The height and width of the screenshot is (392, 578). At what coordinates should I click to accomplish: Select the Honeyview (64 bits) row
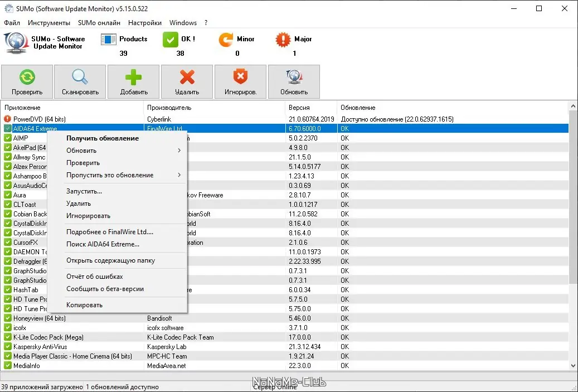pos(285,318)
